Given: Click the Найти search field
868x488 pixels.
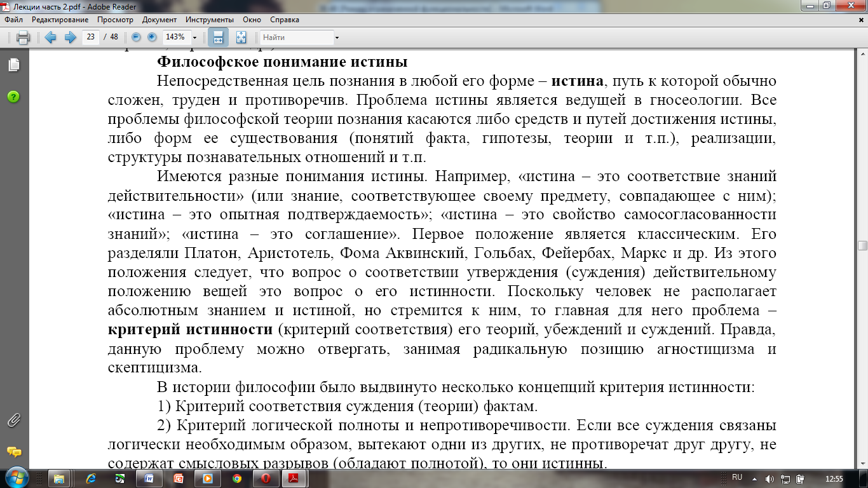Looking at the screenshot, I should click(x=297, y=37).
